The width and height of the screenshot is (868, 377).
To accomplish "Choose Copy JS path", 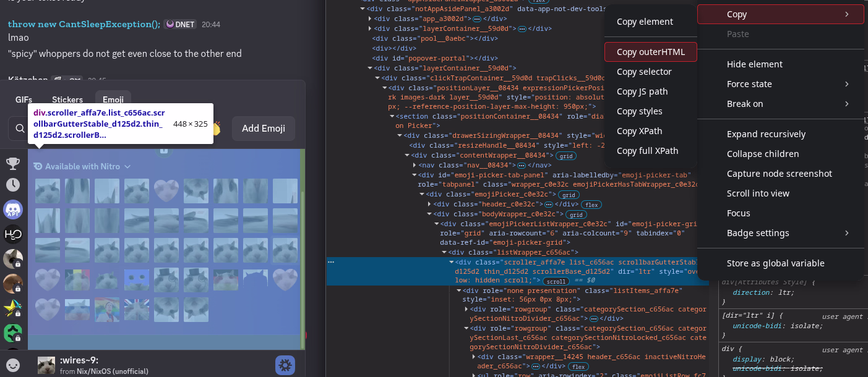I will [x=651, y=91].
